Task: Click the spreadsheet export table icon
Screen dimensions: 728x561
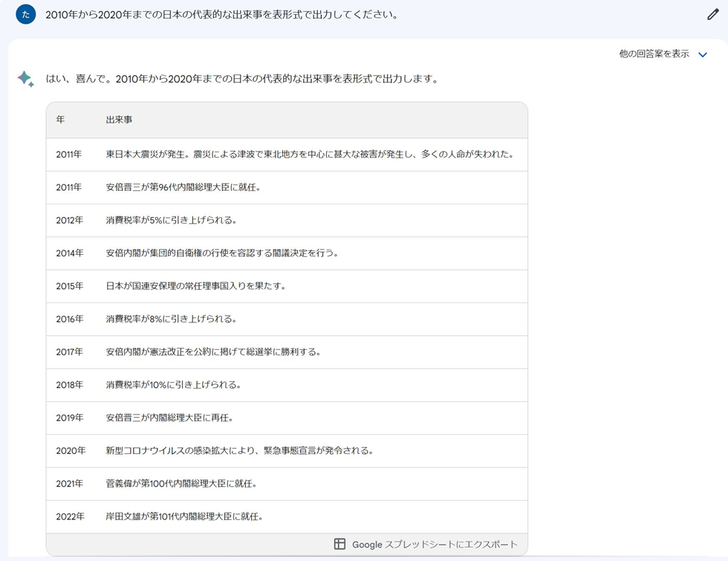Action: (340, 544)
